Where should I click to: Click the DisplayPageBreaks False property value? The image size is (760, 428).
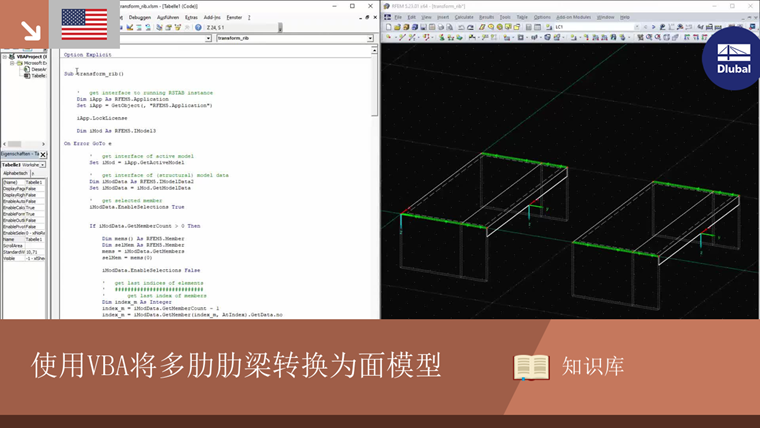pos(35,189)
